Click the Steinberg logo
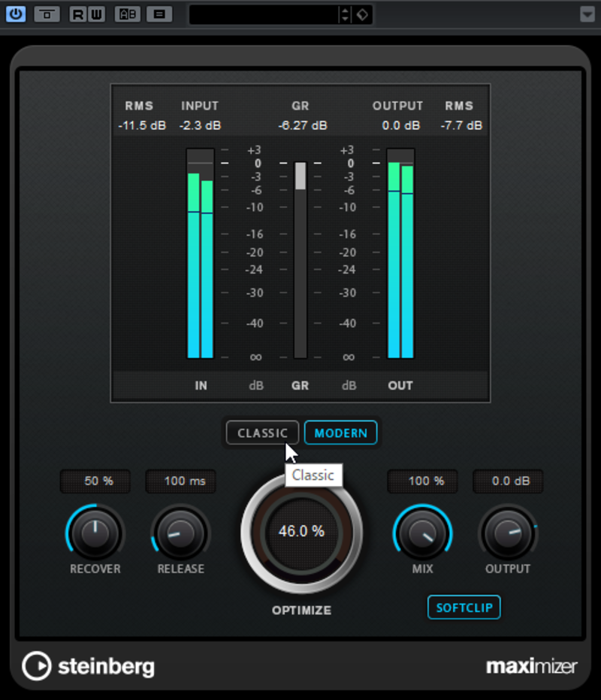Screen dimensions: 601x700 (x=89, y=666)
